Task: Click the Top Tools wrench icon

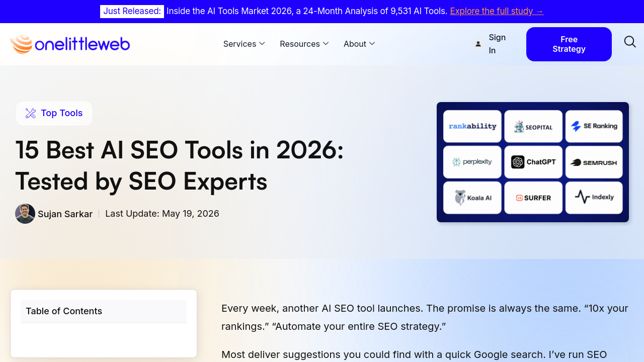Action: pos(31,113)
